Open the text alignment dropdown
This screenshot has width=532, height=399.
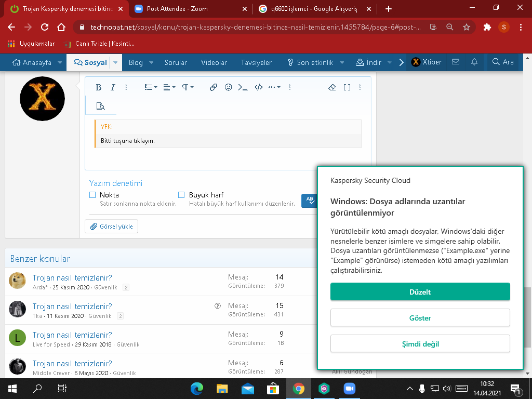(x=169, y=87)
